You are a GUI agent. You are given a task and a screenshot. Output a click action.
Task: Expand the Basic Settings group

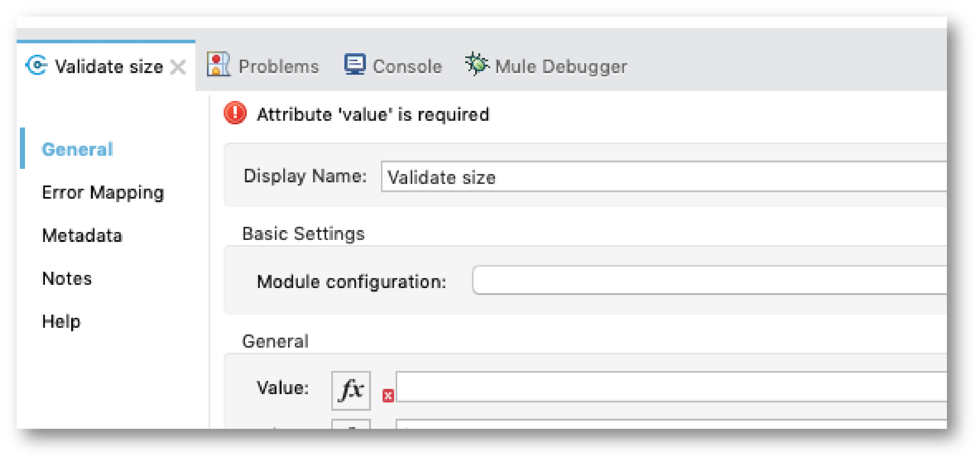point(303,234)
